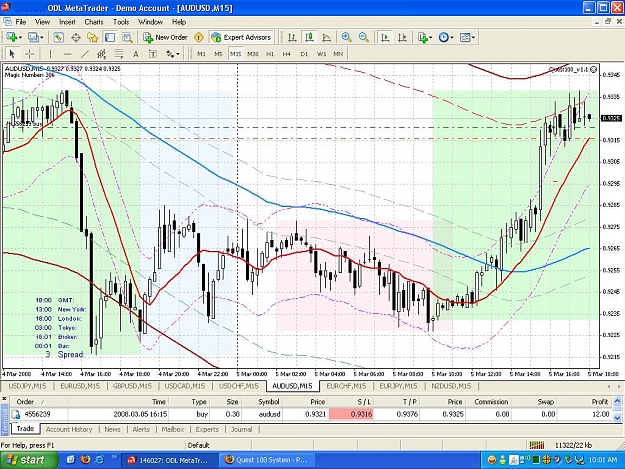Open the File menu
Viewport: 625px width, 469px height.
(20, 22)
